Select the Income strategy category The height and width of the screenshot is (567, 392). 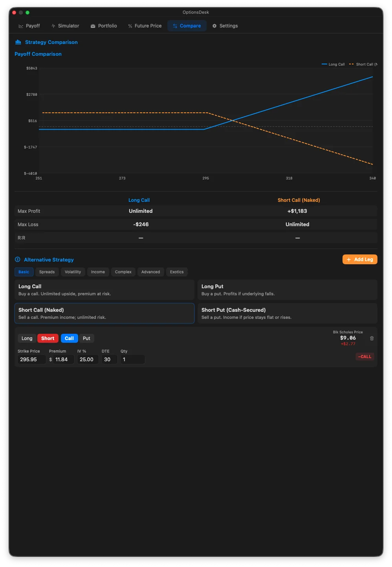tap(98, 272)
